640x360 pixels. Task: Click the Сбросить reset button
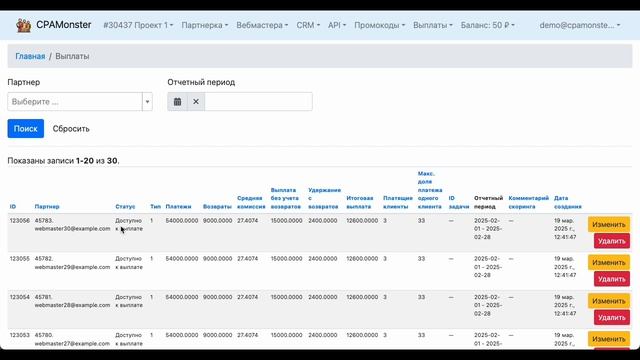(71, 129)
